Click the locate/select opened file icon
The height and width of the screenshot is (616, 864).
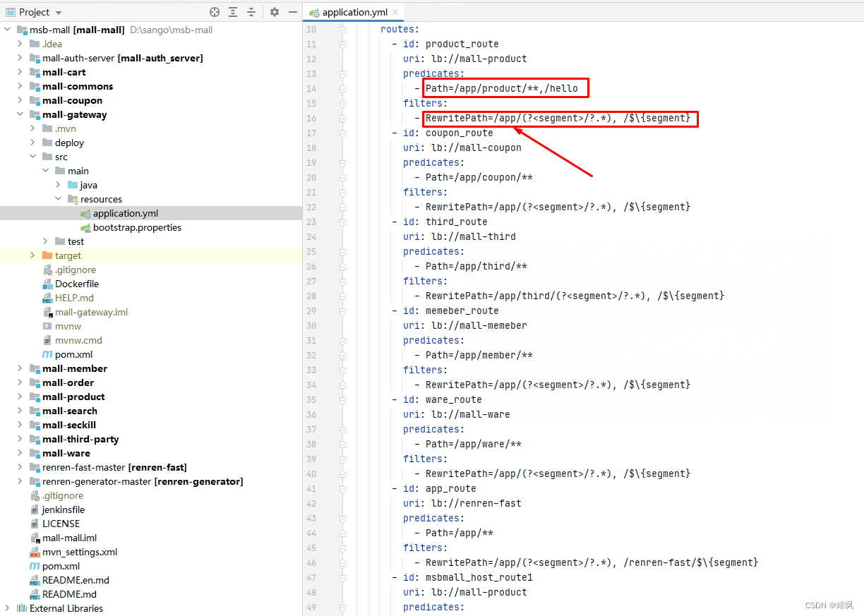click(x=215, y=12)
